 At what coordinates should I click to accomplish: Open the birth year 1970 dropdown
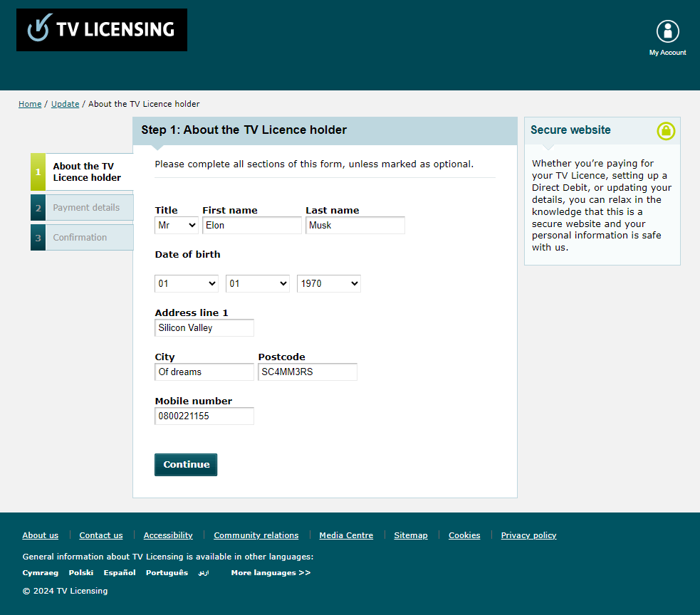point(329,284)
